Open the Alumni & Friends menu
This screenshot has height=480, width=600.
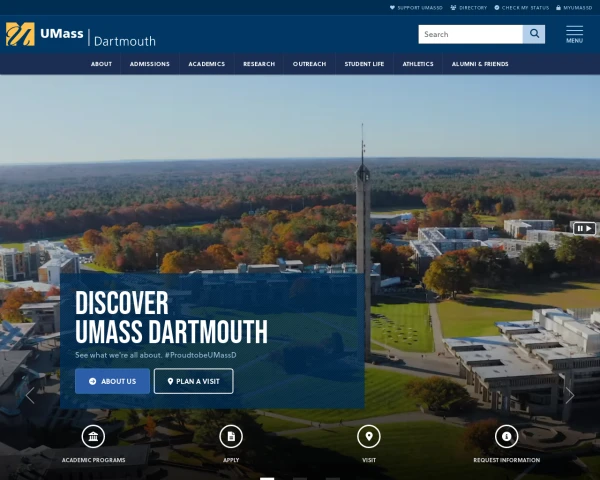[480, 64]
